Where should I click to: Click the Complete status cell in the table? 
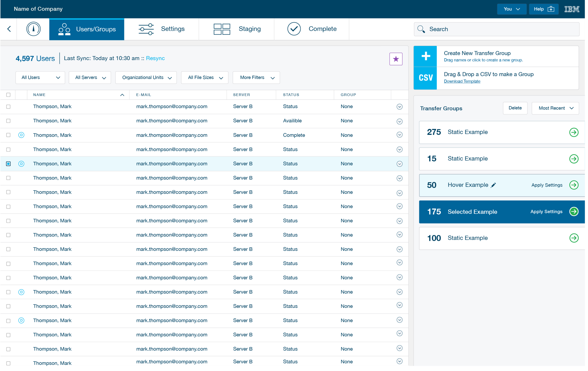coord(294,135)
